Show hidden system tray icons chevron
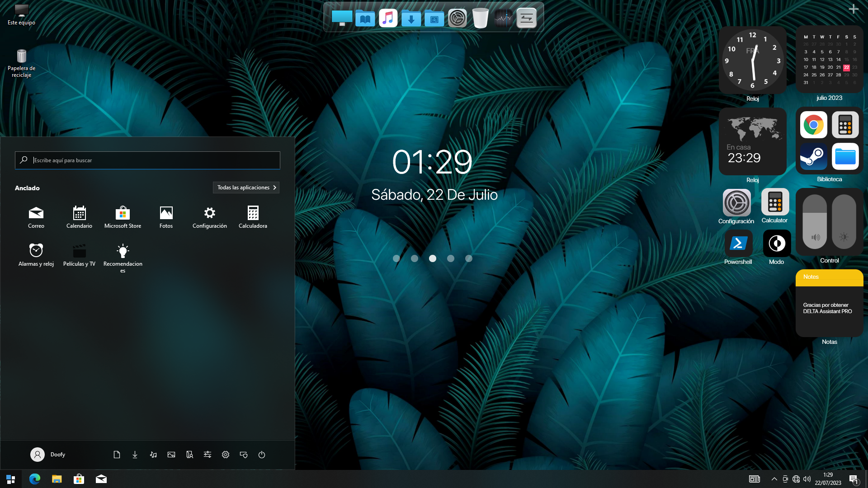 click(774, 479)
